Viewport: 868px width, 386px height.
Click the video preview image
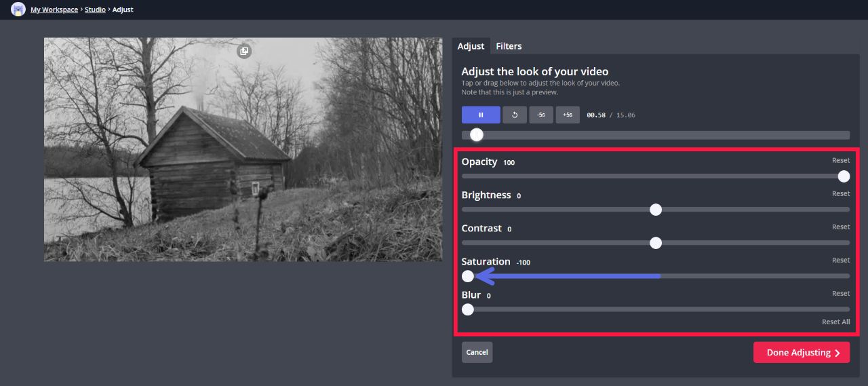click(x=243, y=149)
